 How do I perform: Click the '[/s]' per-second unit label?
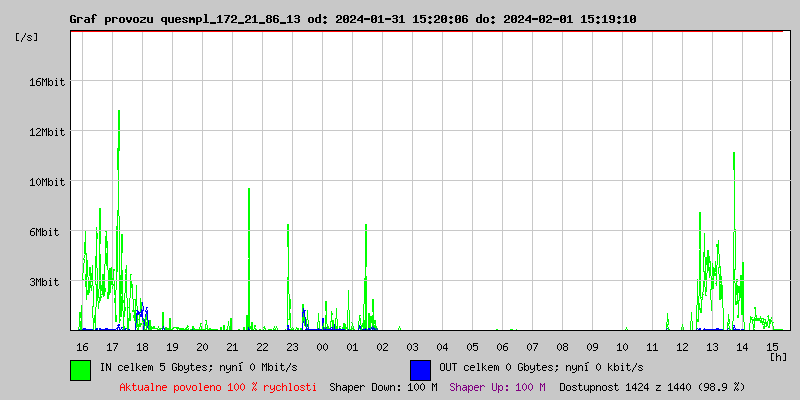pos(27,37)
